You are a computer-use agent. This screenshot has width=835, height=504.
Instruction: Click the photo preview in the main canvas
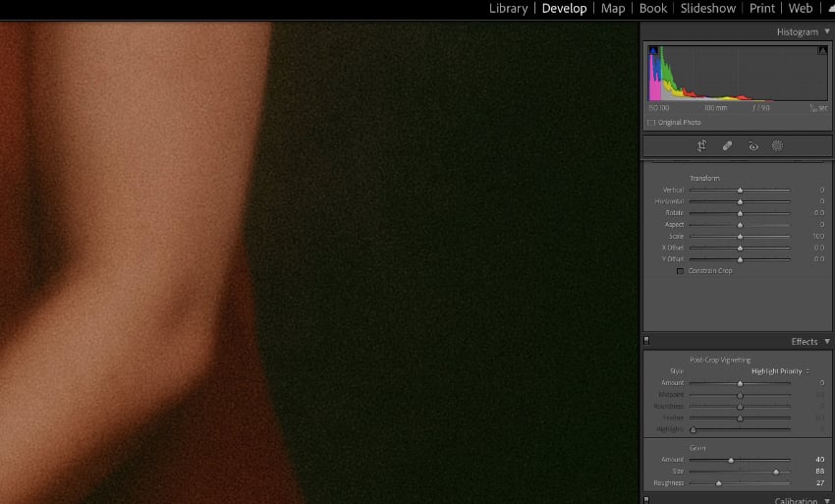tap(319, 262)
